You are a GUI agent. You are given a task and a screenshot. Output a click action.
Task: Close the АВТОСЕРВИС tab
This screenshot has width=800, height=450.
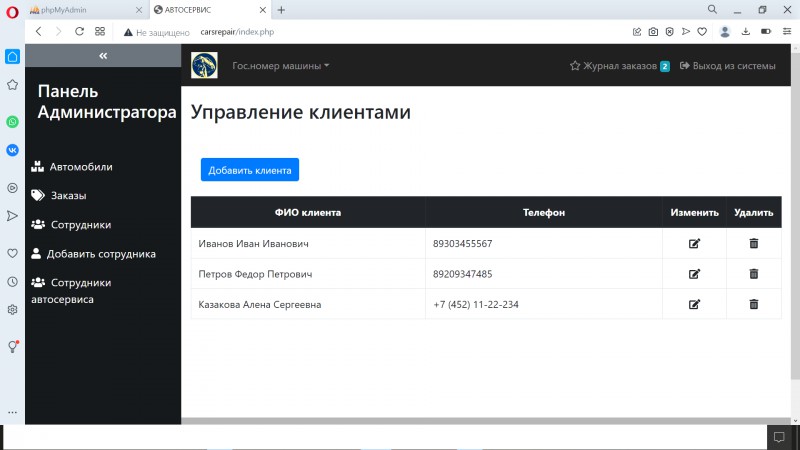pos(263,10)
